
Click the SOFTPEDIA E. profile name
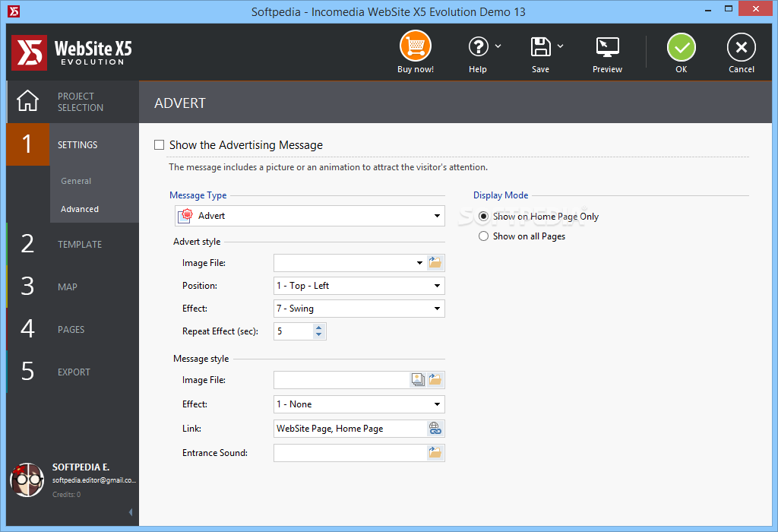point(81,467)
